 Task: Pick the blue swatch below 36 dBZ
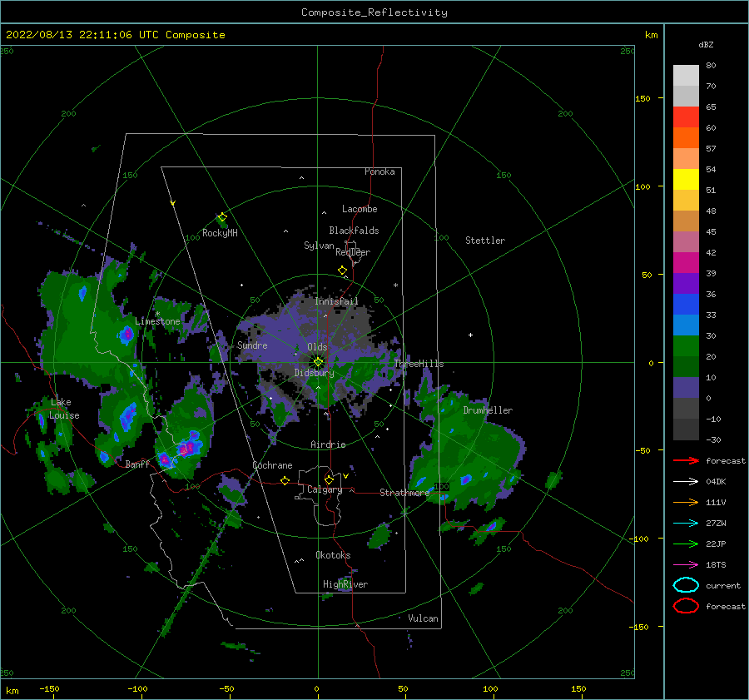[x=686, y=304]
